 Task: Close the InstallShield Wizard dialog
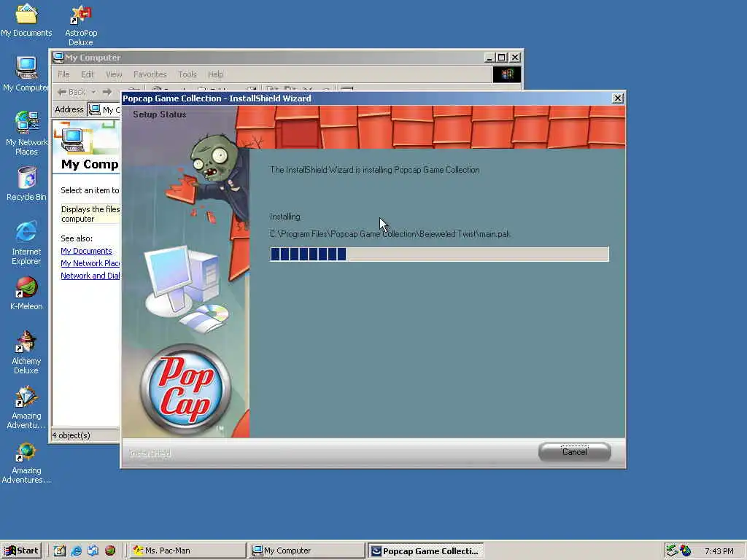coord(618,98)
